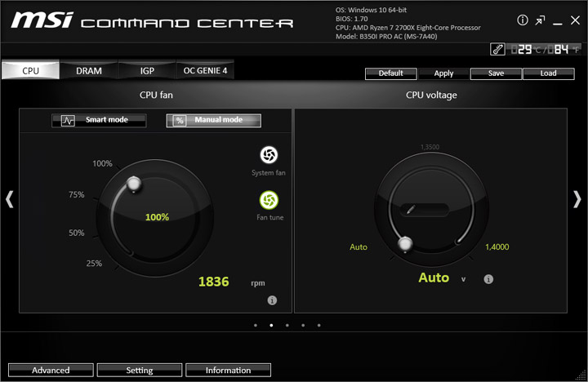
Task: Select the second page indicator dot
Action: [x=271, y=326]
